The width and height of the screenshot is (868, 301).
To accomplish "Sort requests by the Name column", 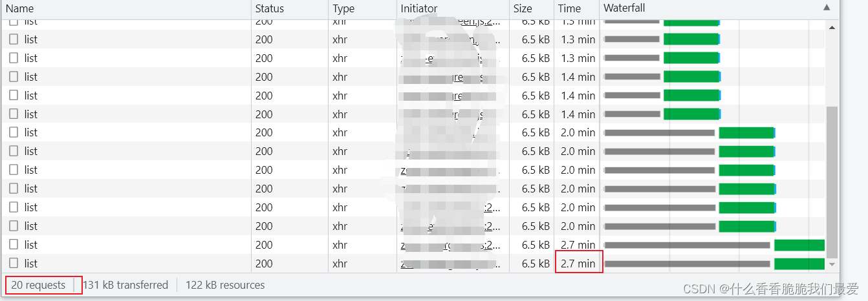I will [x=19, y=9].
